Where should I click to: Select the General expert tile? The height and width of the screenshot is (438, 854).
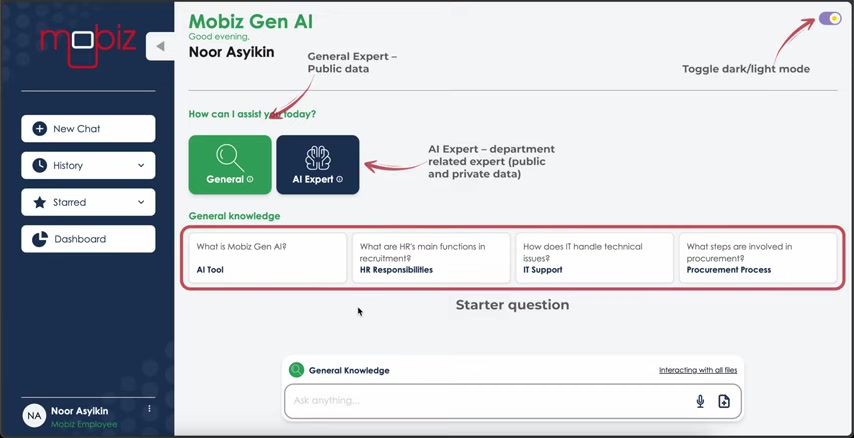[x=230, y=165]
